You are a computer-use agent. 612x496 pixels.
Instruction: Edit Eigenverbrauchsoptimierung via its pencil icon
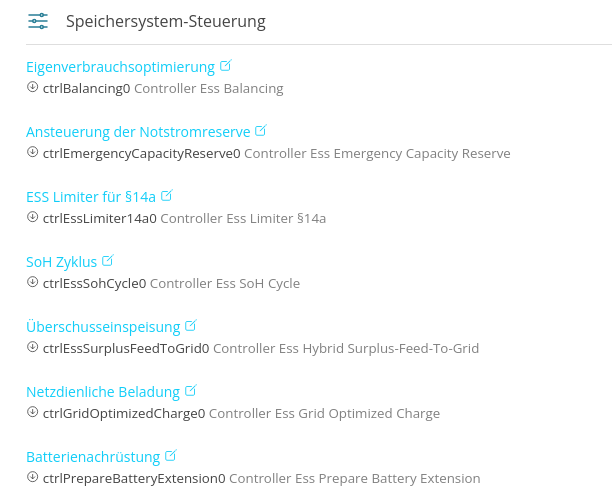click(226, 66)
